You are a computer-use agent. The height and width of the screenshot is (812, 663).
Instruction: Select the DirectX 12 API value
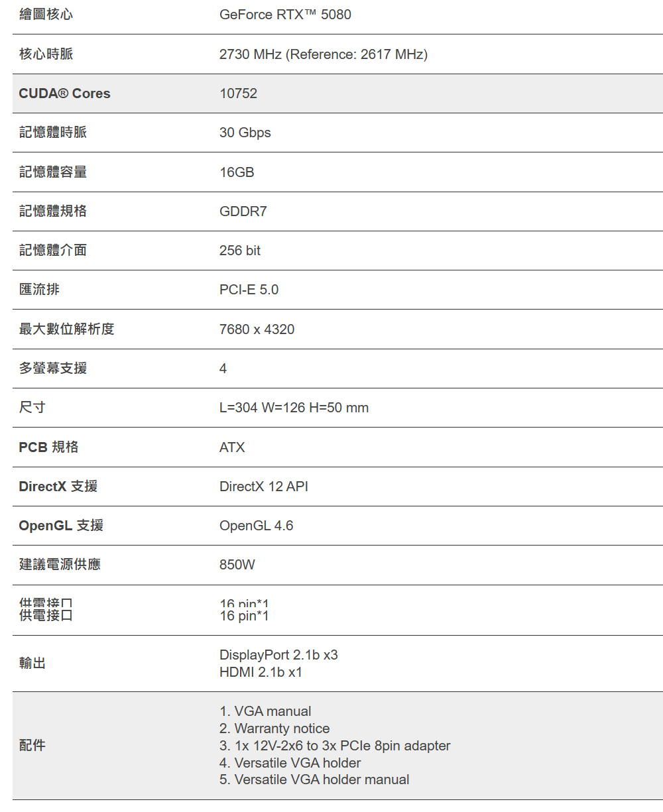pos(264,487)
